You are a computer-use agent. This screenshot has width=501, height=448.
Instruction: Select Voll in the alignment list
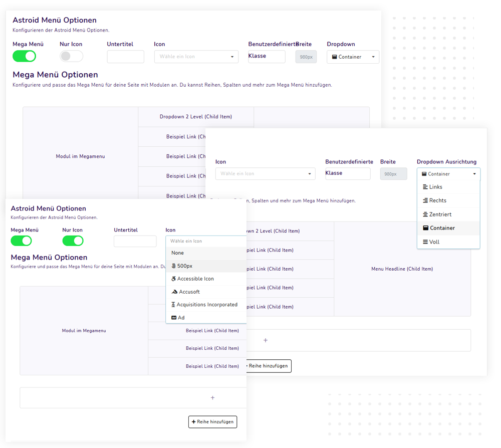(434, 242)
